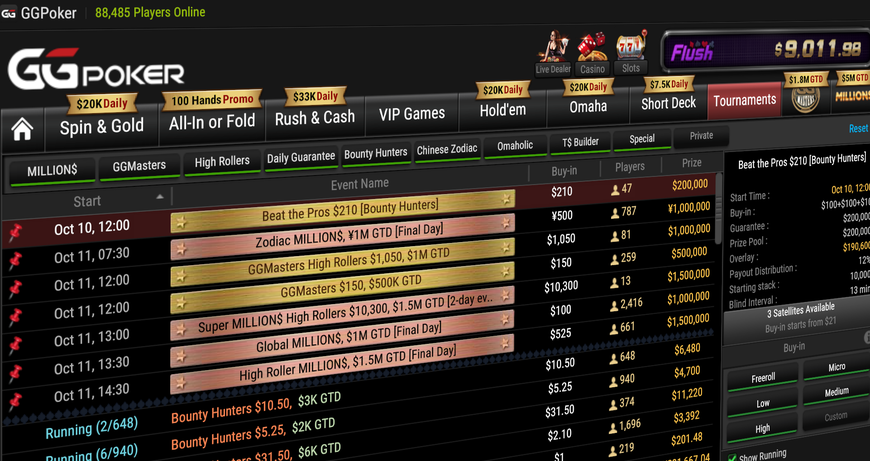Toggle the MILLION$ filter
Screen dimensions: 870x461
[x=53, y=170]
